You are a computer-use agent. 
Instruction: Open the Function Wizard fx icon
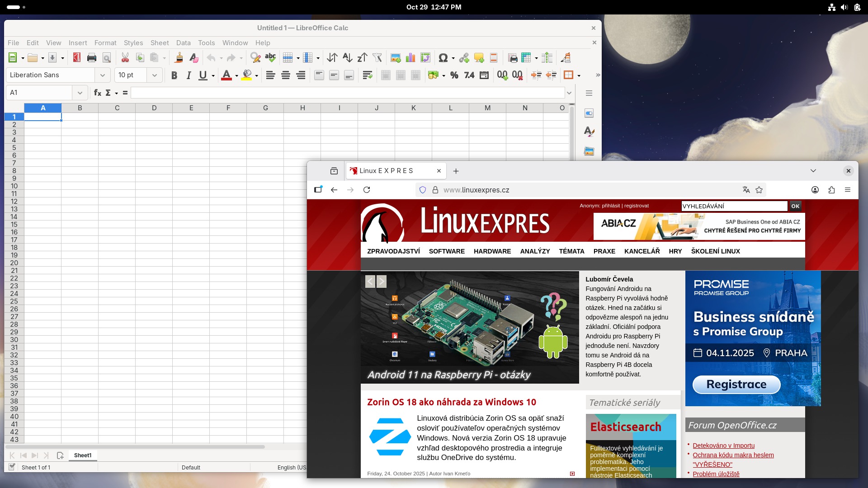point(97,93)
